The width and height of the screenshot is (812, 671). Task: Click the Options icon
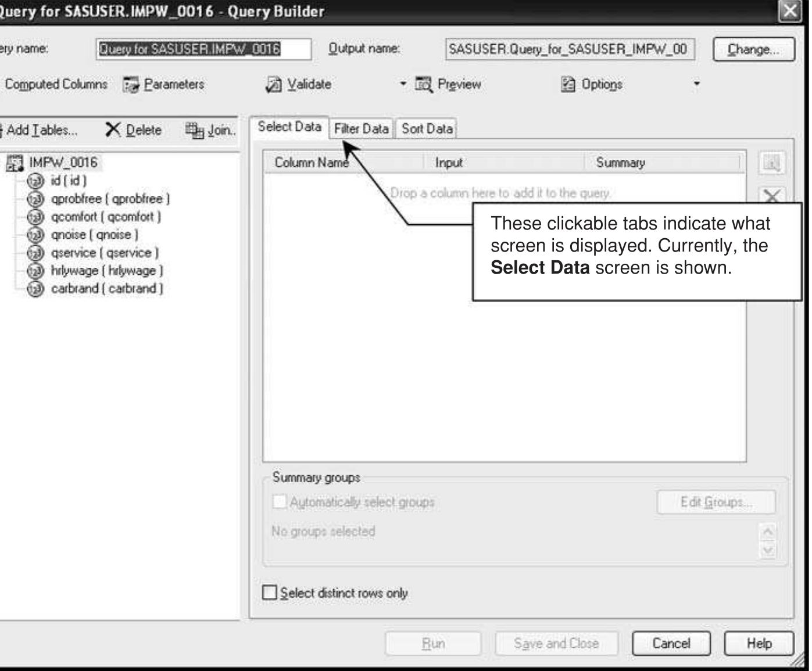[x=568, y=85]
